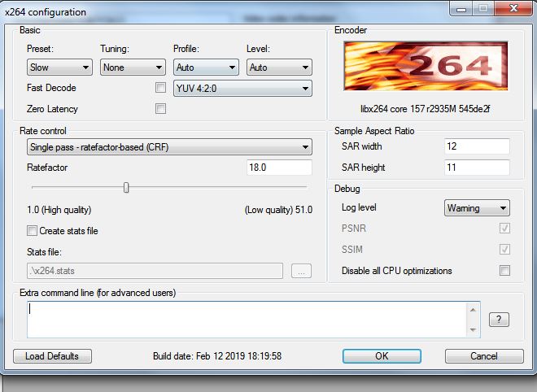
Task: Confirm settings with the OK button
Action: [x=382, y=356]
